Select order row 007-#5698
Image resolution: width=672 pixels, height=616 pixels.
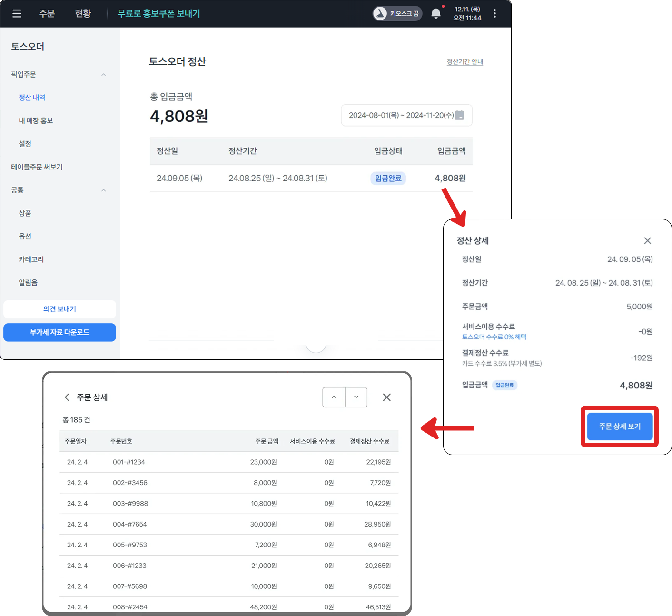click(229, 586)
